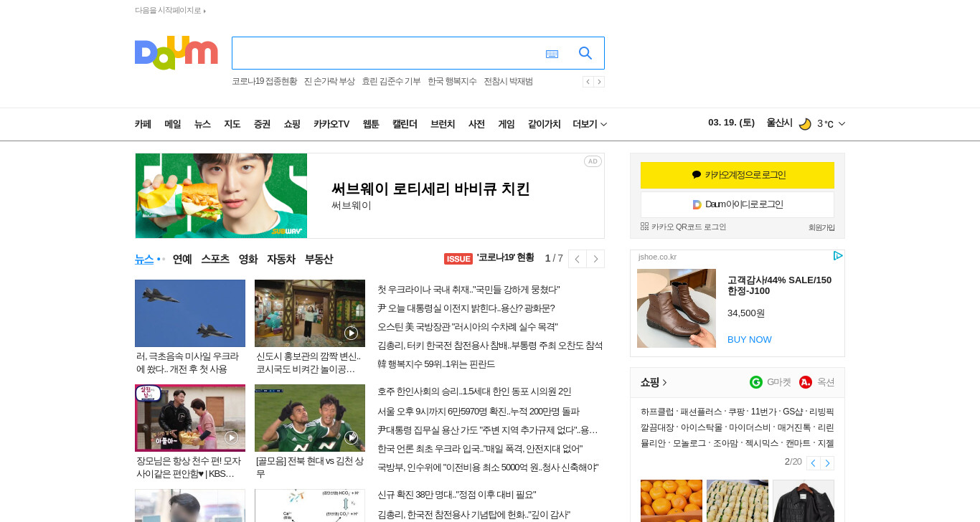The width and height of the screenshot is (980, 522).
Task: Open 메일 in the navigation bar
Action: 172,124
